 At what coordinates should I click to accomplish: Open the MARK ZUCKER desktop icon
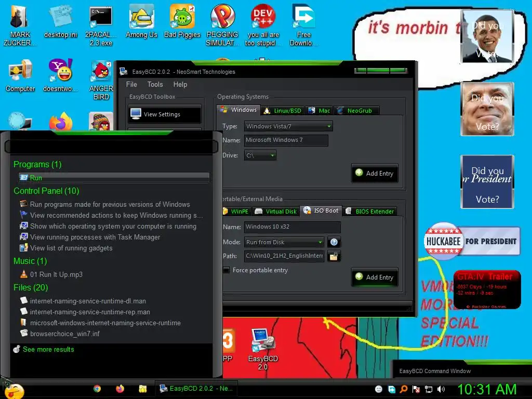click(20, 25)
